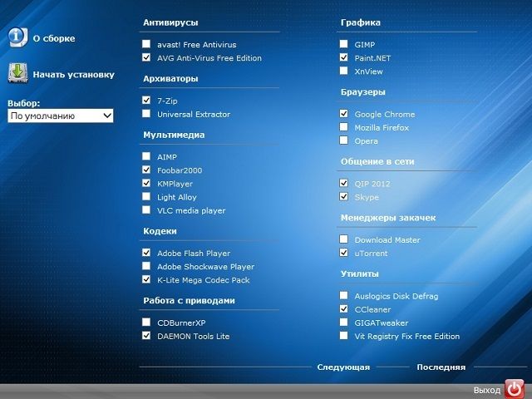The image size is (532, 399).
Task: Go to the Следующая page
Action: (343, 367)
